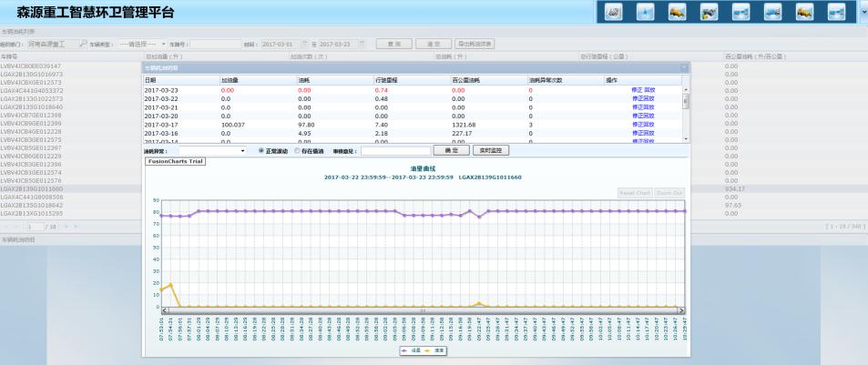This screenshot has width=868, height=365.
Task: Click the 审核意见 input field
Action: coord(393,150)
